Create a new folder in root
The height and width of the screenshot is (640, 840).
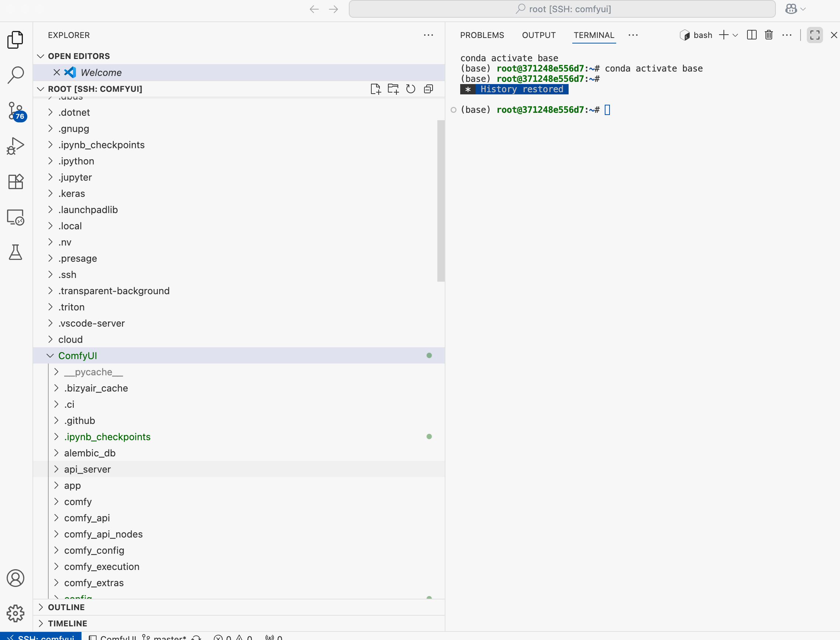point(393,89)
